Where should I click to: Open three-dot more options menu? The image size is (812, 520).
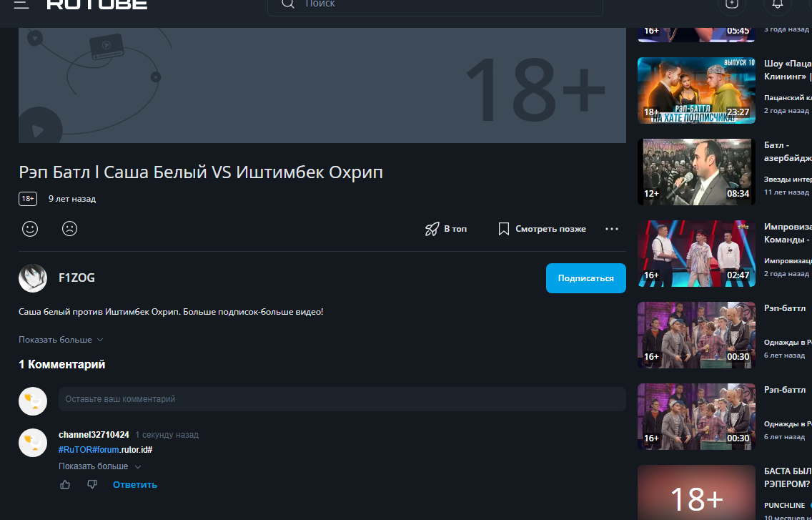pos(612,229)
